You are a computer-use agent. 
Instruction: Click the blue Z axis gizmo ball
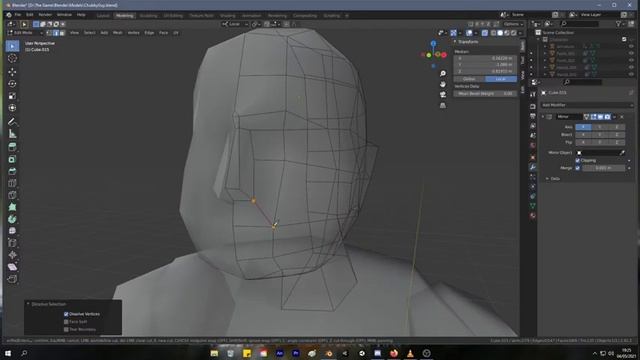click(433, 43)
